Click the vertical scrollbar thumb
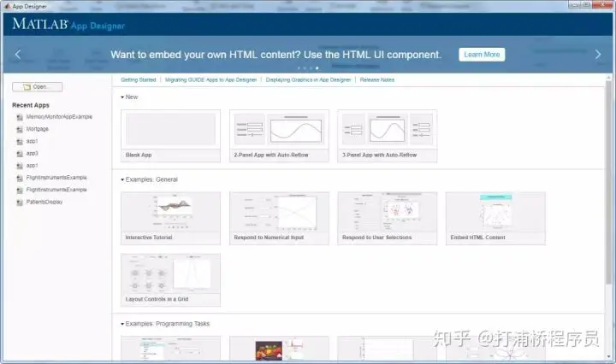616x364 pixels. pos(608,182)
